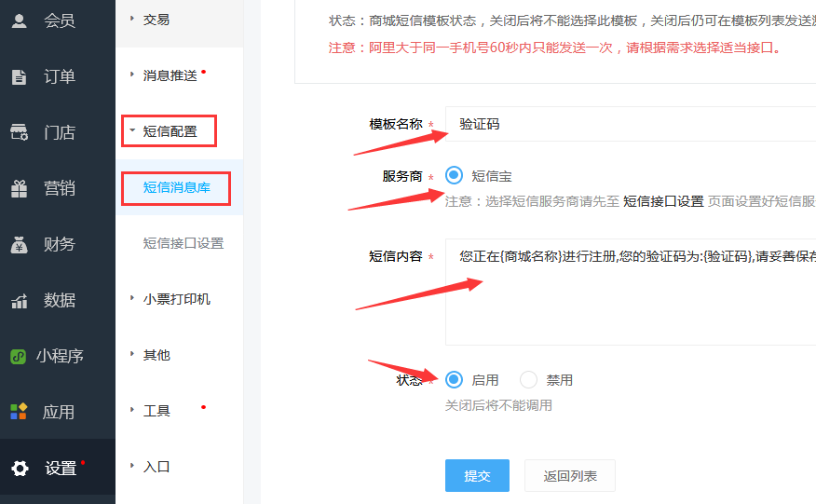Open the 短信消息库 submenu item
816x504 pixels.
176,187
